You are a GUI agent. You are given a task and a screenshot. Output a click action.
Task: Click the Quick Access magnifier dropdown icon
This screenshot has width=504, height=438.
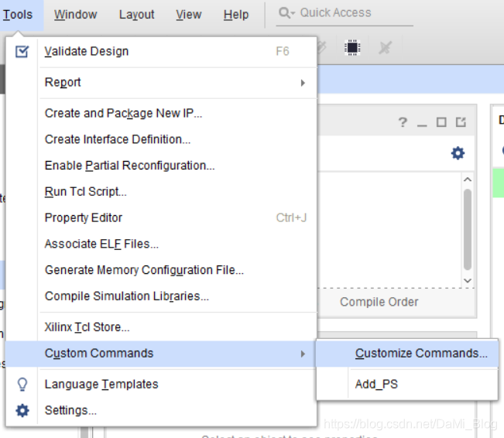click(x=286, y=13)
